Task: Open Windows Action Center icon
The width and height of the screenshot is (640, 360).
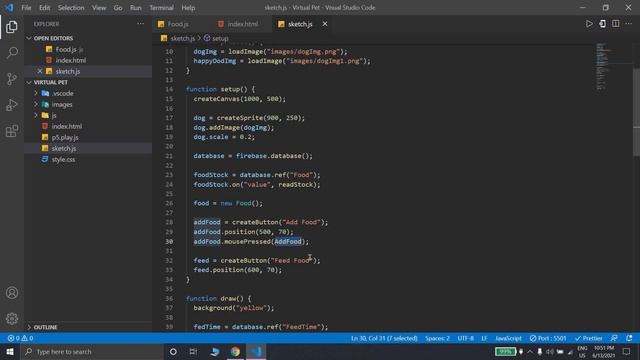Action: coord(627,351)
